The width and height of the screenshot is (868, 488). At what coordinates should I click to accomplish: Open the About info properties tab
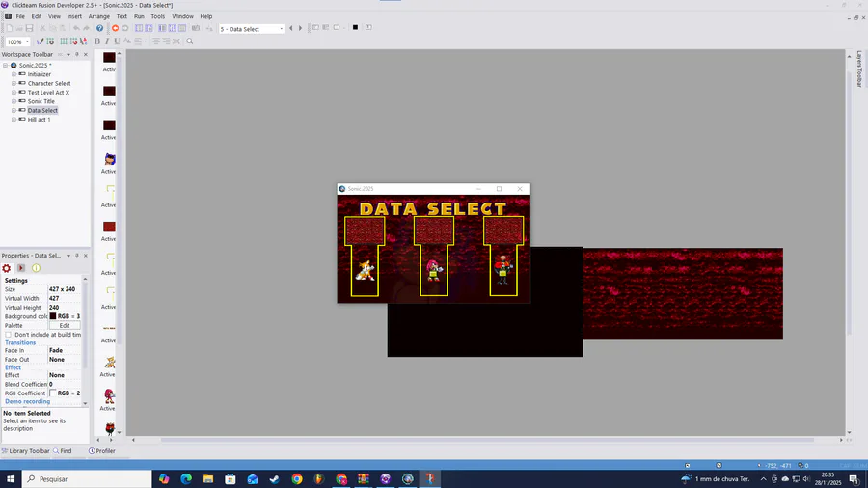tap(36, 268)
